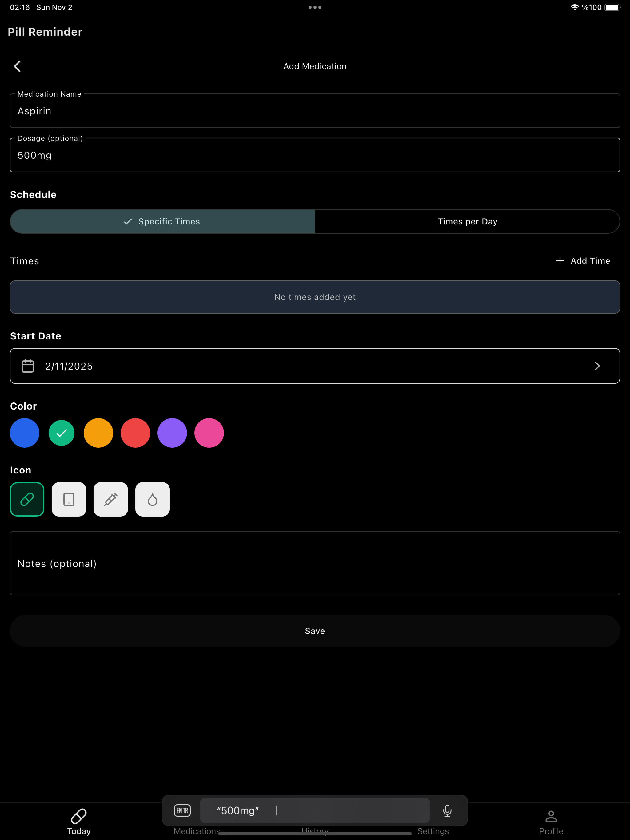This screenshot has height=840, width=630.
Task: Tap the microphone dictation icon
Action: (x=447, y=811)
